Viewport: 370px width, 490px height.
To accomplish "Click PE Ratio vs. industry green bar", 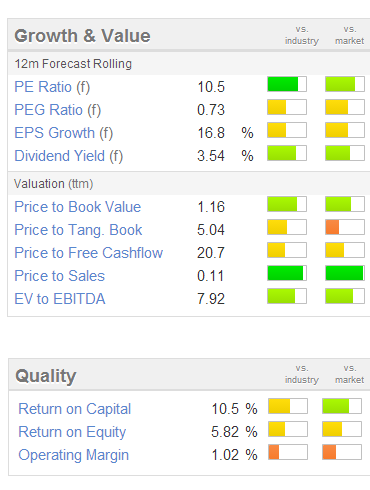I will pyautogui.click(x=287, y=84).
